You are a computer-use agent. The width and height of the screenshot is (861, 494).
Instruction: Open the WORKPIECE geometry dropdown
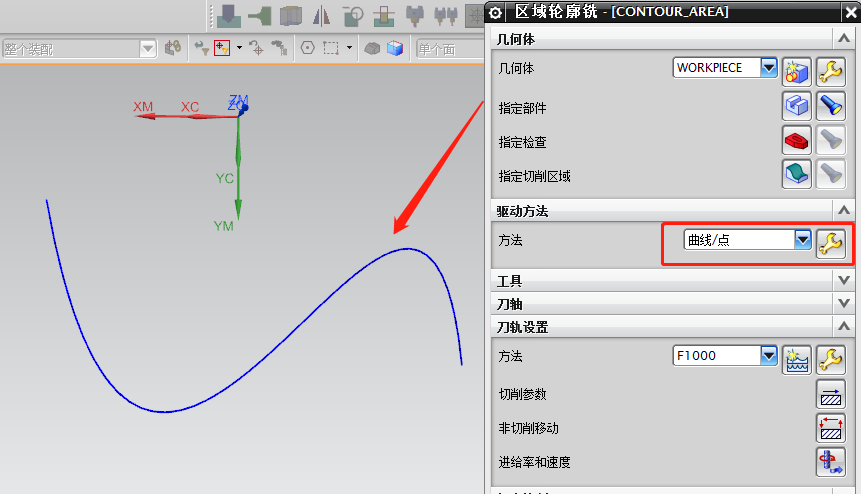point(768,68)
